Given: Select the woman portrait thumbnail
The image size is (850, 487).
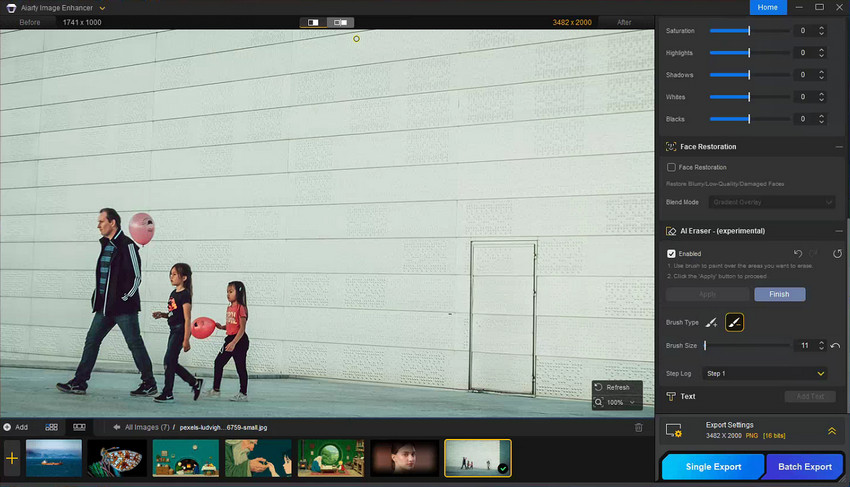Looking at the screenshot, I should click(404, 458).
